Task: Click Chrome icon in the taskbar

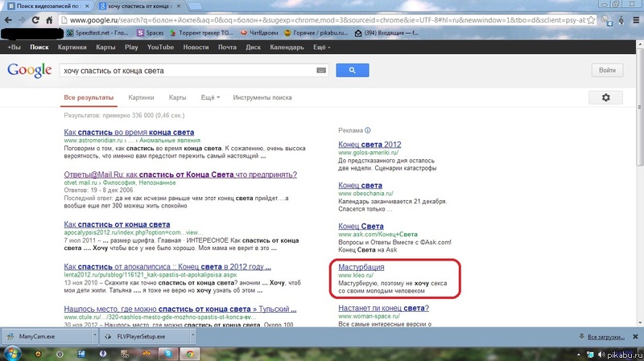Action: [189, 352]
